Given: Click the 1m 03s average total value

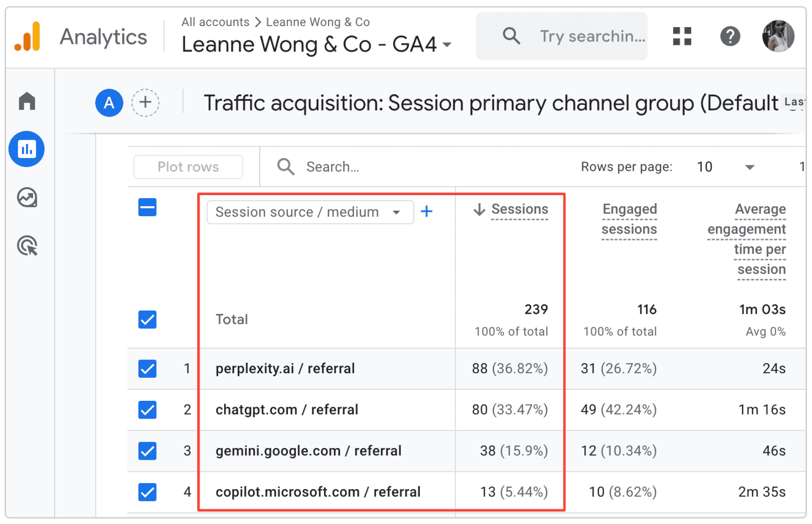Looking at the screenshot, I should click(x=763, y=310).
